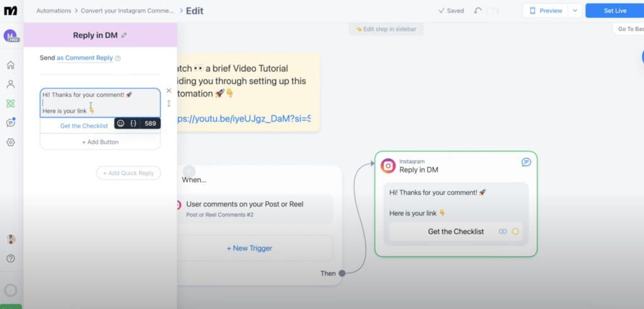This screenshot has width=644, height=309.
Task: Click the Preview button
Action: pos(546,11)
